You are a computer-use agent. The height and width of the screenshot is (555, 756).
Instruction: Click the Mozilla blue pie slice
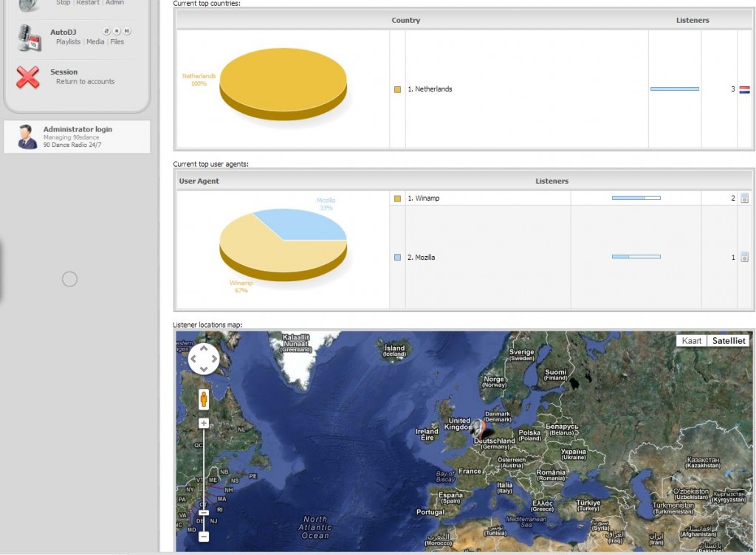pos(303,224)
